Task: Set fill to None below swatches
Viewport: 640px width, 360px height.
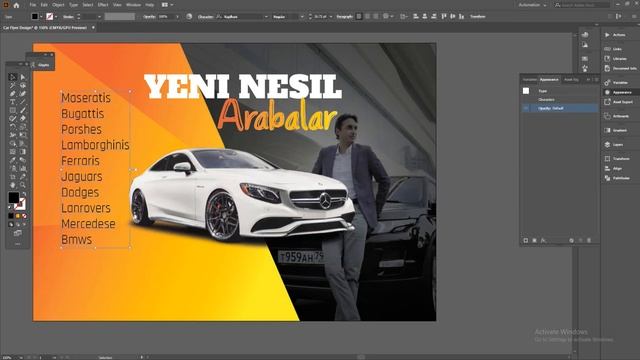Action: (x=24, y=216)
